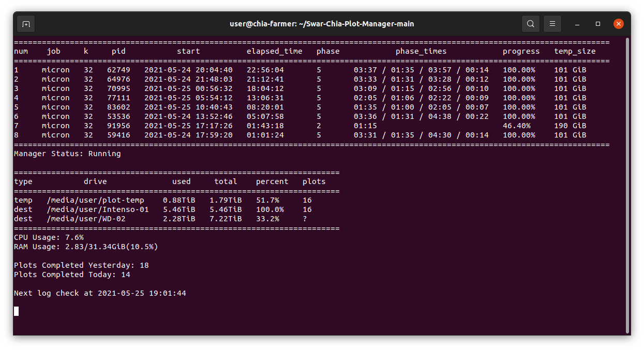Select the RAM Usage statistics text
This screenshot has width=644, height=350.
point(86,247)
